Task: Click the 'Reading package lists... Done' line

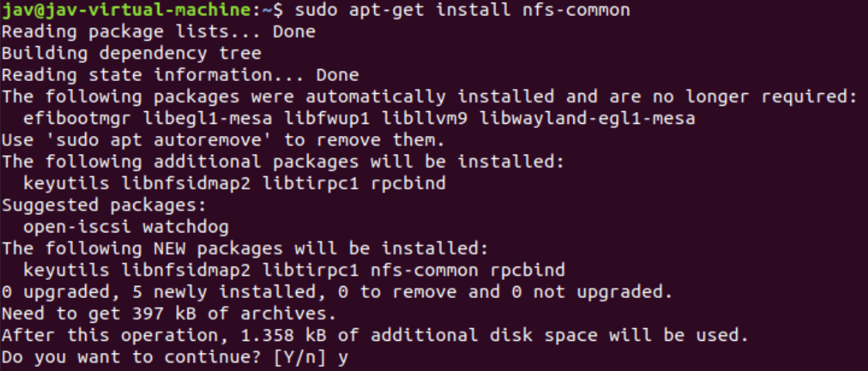Action: pyautogui.click(x=158, y=31)
